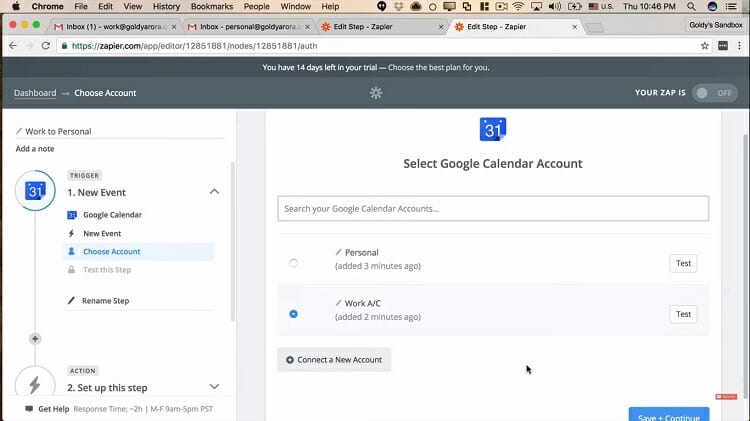Open Spotlight search in menu bar
The width and height of the screenshot is (750, 421).
691,7
